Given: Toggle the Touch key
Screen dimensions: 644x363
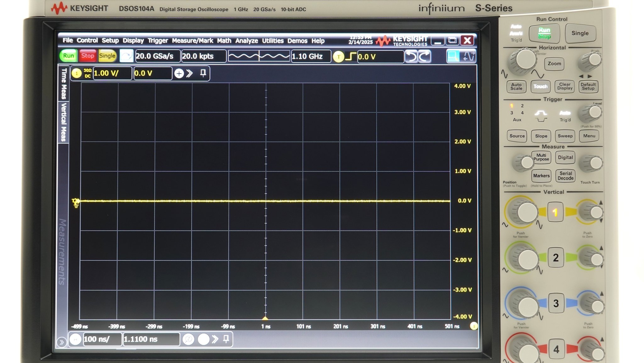Looking at the screenshot, I should coord(540,86).
